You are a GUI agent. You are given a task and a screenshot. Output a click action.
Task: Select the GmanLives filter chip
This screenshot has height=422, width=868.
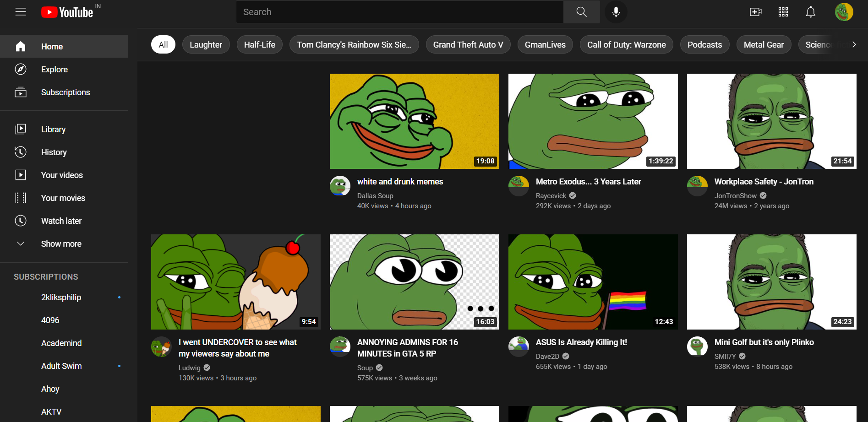point(545,44)
